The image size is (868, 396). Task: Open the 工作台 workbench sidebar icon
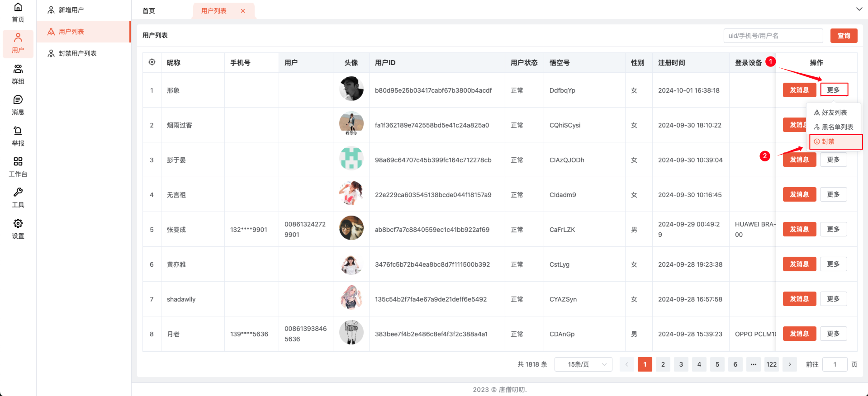click(x=18, y=167)
